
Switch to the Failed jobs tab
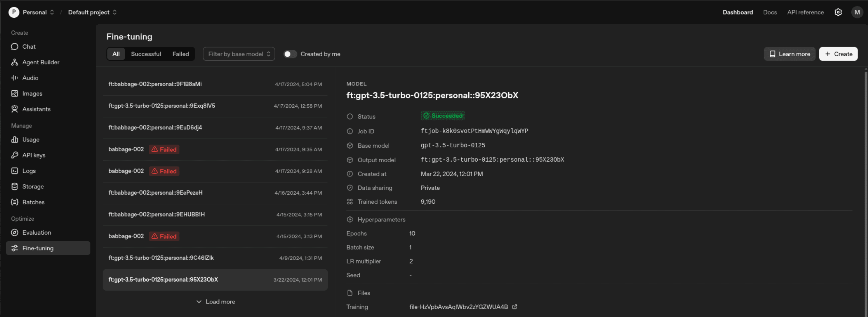coord(181,54)
